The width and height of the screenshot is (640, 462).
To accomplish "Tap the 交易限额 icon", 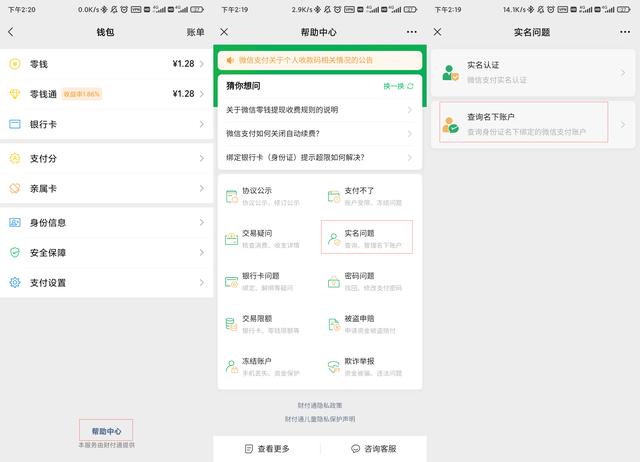I will pyautogui.click(x=232, y=324).
